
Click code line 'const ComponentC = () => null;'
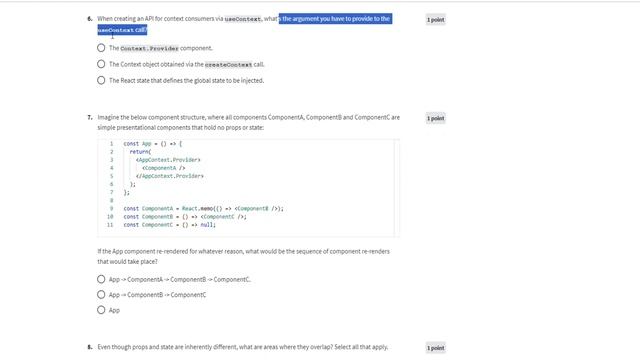pos(169,225)
